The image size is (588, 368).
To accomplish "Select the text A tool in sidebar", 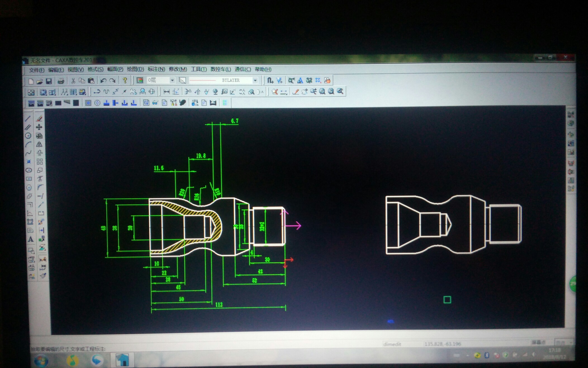I will (x=31, y=239).
